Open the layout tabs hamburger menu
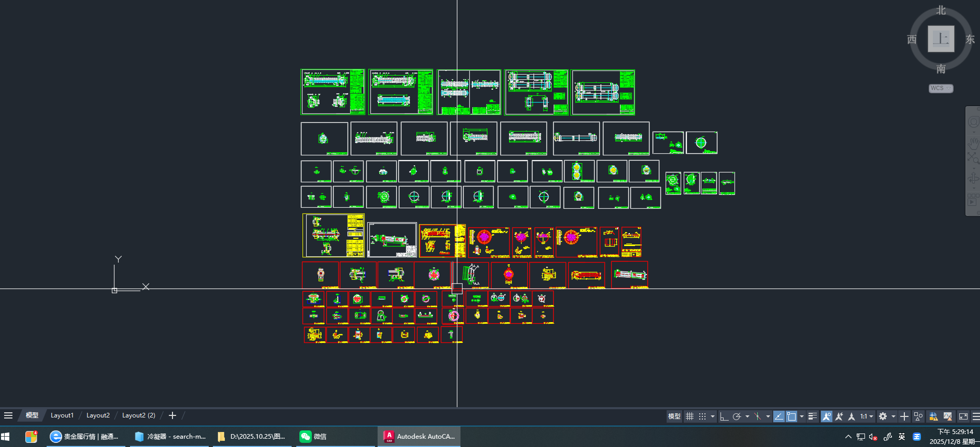980x447 pixels. pos(8,415)
